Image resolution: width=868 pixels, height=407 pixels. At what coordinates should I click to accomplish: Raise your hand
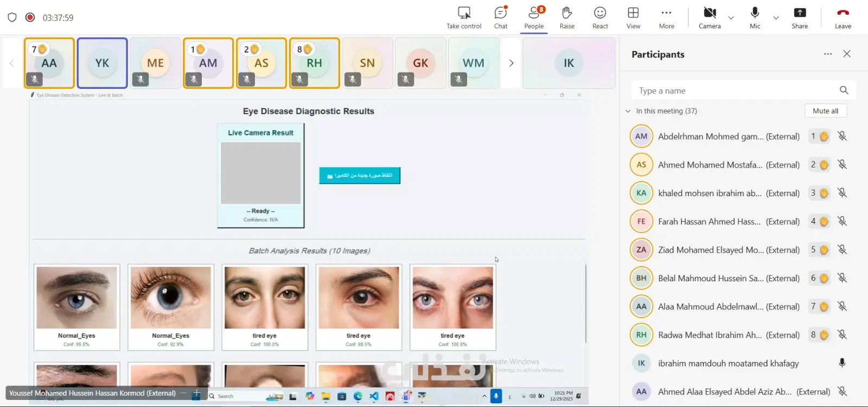567,18
